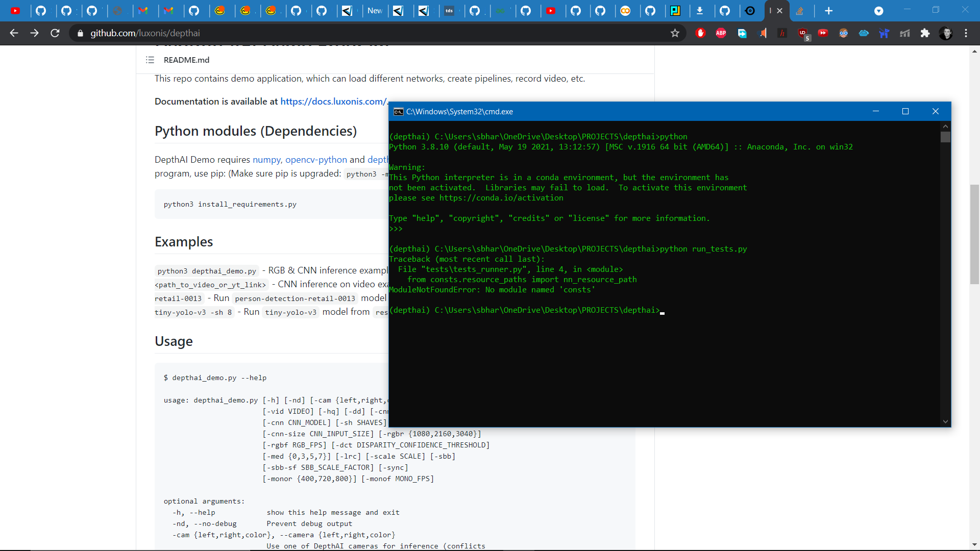Go forward in browser history
This screenshot has height=551, width=980.
34,33
